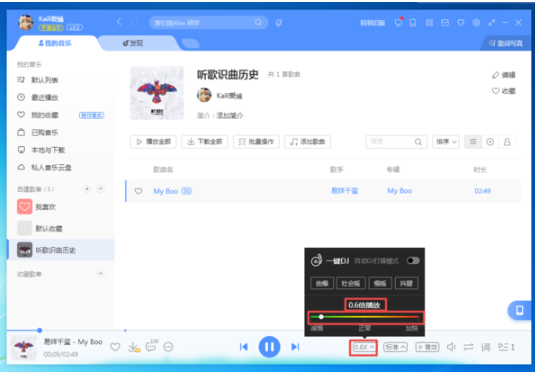Open the 排序 sort dropdown

pyautogui.click(x=446, y=142)
